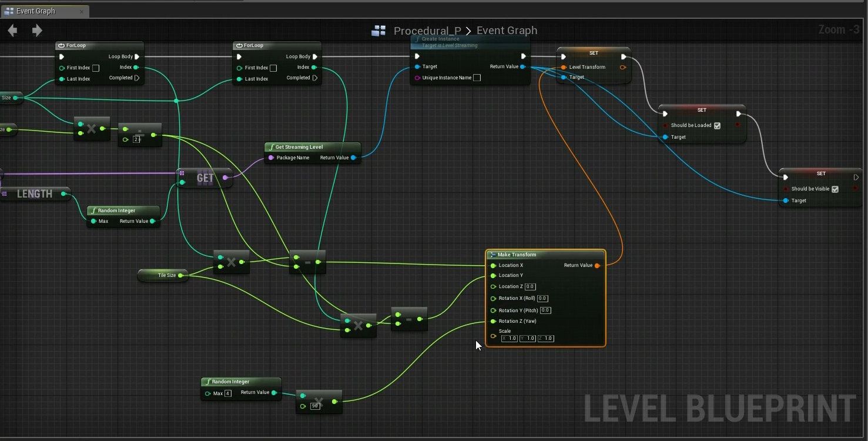
Task: Click the Location Z value field
Action: [530, 287]
